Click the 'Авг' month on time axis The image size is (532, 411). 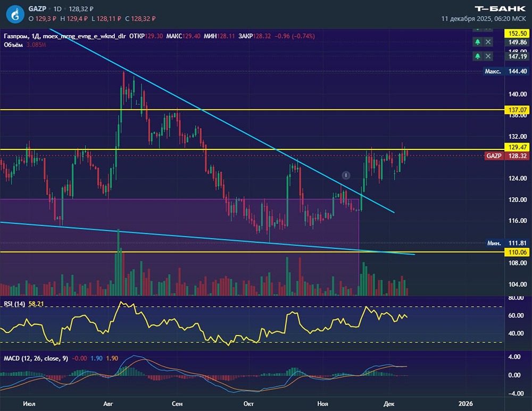[x=108, y=404]
